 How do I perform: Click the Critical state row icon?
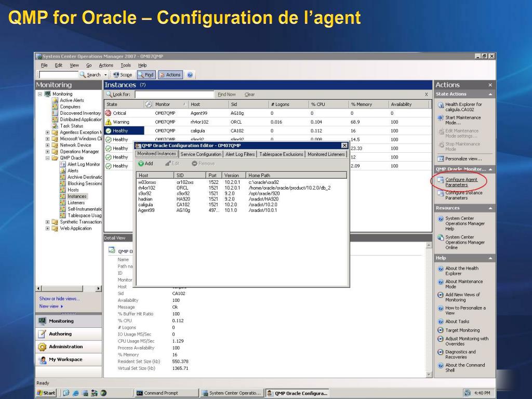coord(108,113)
